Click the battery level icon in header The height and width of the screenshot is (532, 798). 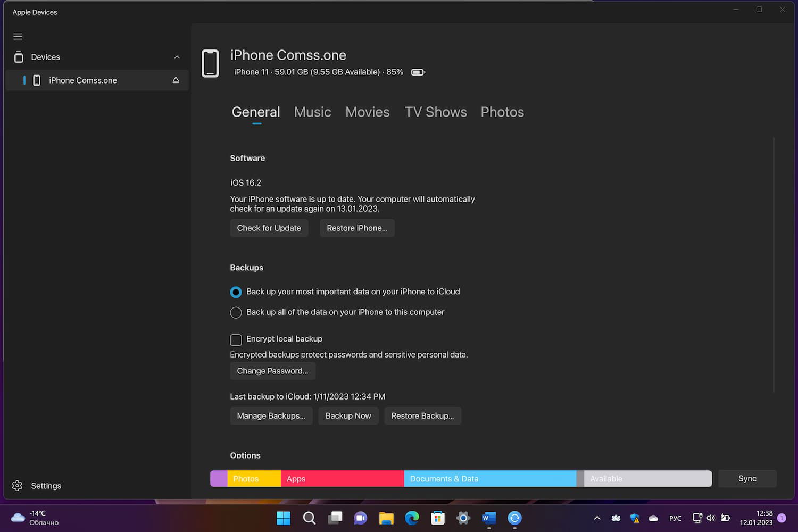click(x=418, y=72)
